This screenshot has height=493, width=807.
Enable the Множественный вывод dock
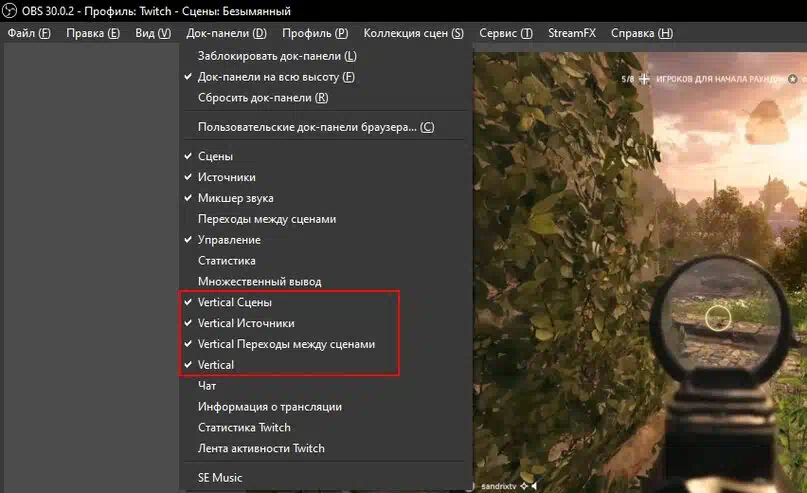(325, 281)
